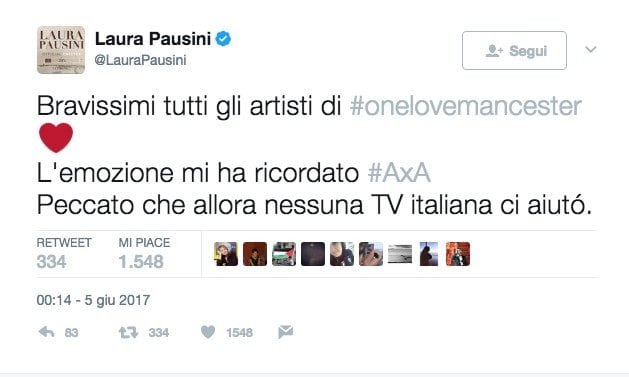This screenshot has height=377, width=629.
Task: Click the last red-toned liker avatar
Action: point(458,254)
